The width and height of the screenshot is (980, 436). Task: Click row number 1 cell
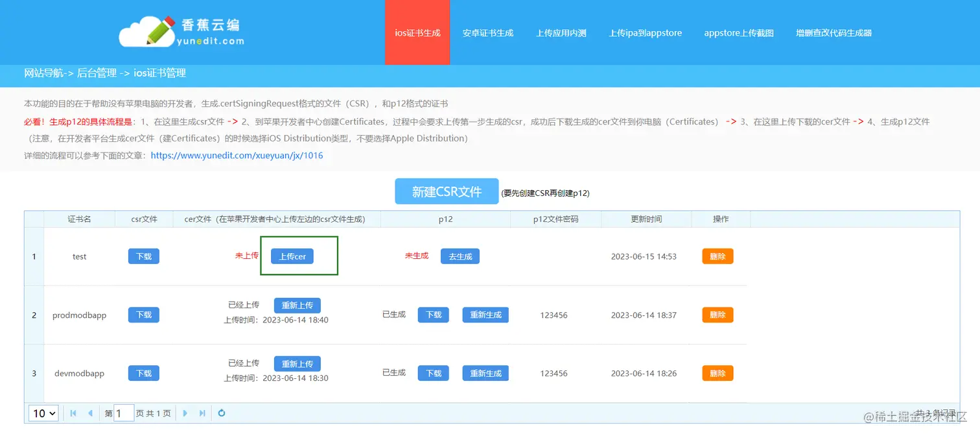34,256
